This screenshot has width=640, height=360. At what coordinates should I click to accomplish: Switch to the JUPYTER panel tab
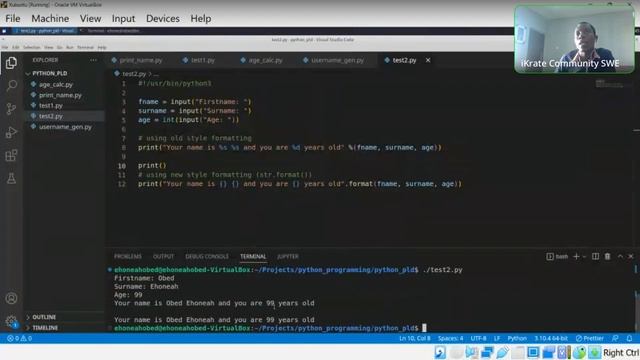tap(288, 256)
